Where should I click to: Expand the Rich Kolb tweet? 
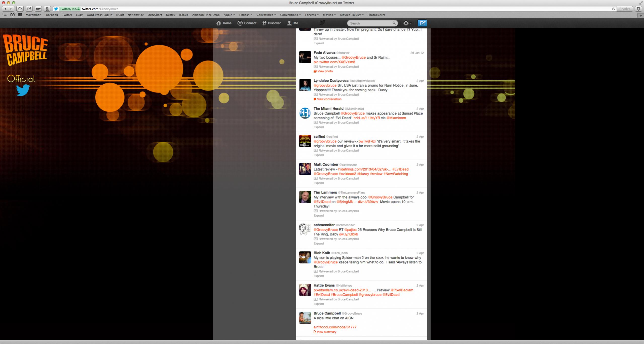(x=319, y=276)
